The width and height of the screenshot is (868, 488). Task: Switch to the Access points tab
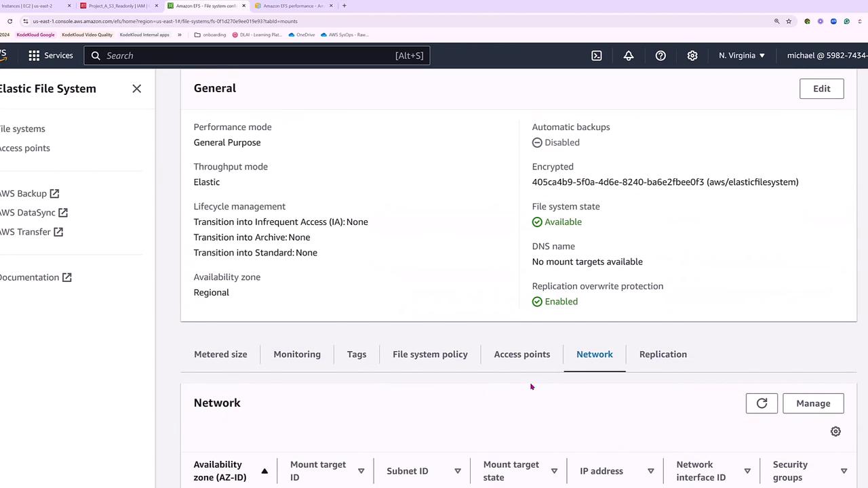pyautogui.click(x=521, y=354)
